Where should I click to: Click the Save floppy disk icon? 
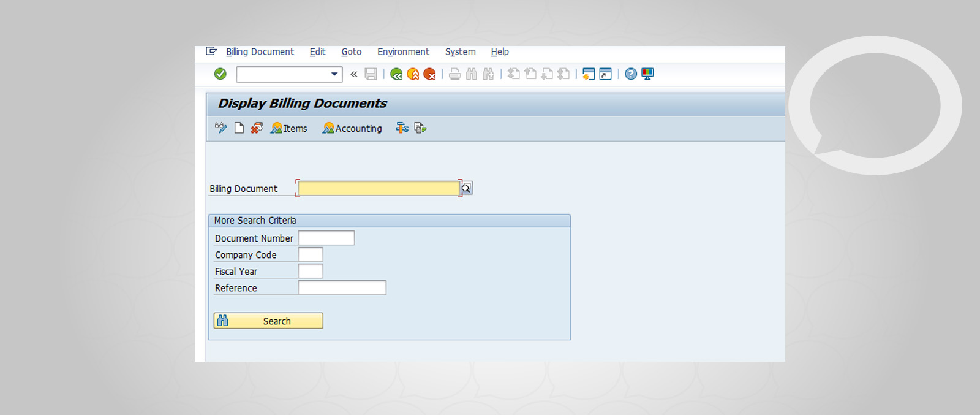click(x=371, y=74)
